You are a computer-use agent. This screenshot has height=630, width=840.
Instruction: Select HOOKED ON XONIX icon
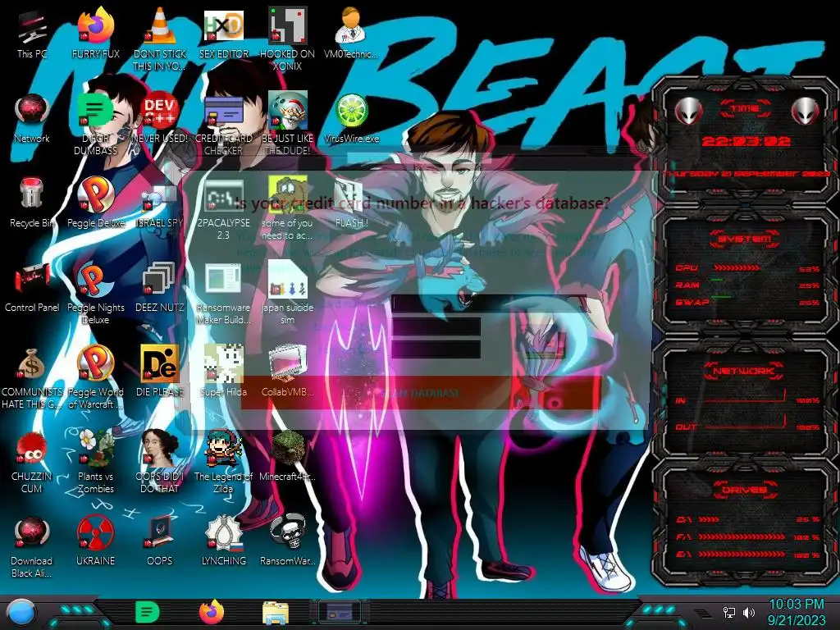tap(287, 39)
